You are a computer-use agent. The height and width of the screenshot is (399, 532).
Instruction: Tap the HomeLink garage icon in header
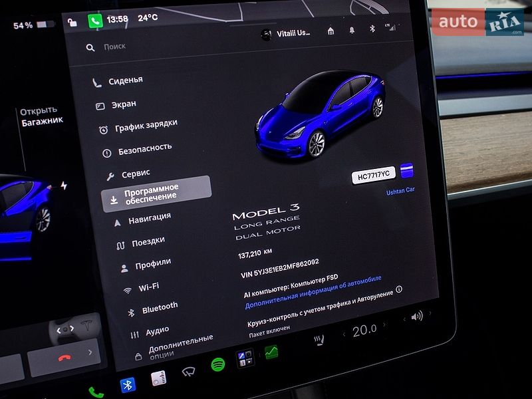[331, 31]
